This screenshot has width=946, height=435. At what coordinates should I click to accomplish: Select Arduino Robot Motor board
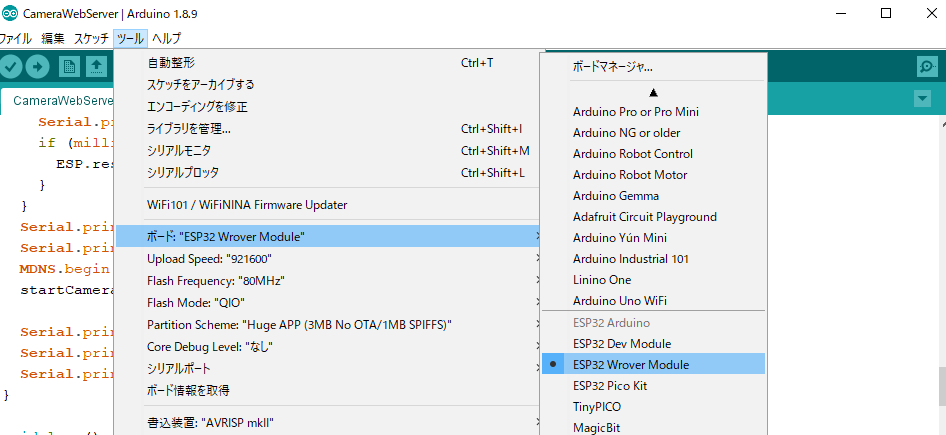653,175
